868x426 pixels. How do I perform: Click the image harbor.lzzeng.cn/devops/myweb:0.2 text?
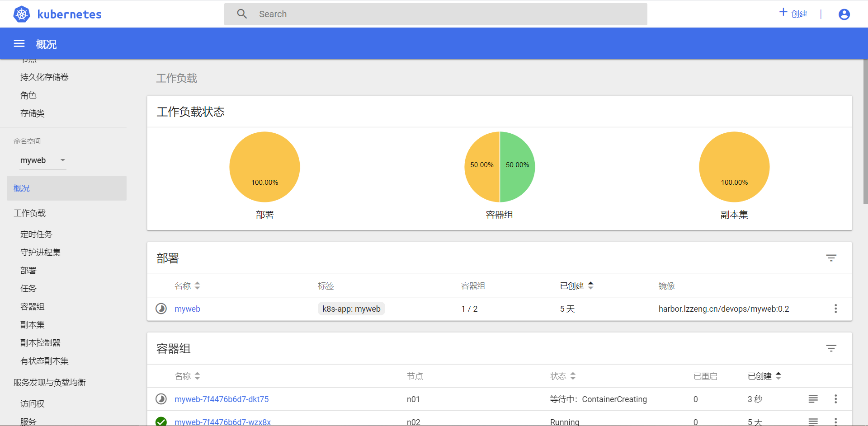723,309
